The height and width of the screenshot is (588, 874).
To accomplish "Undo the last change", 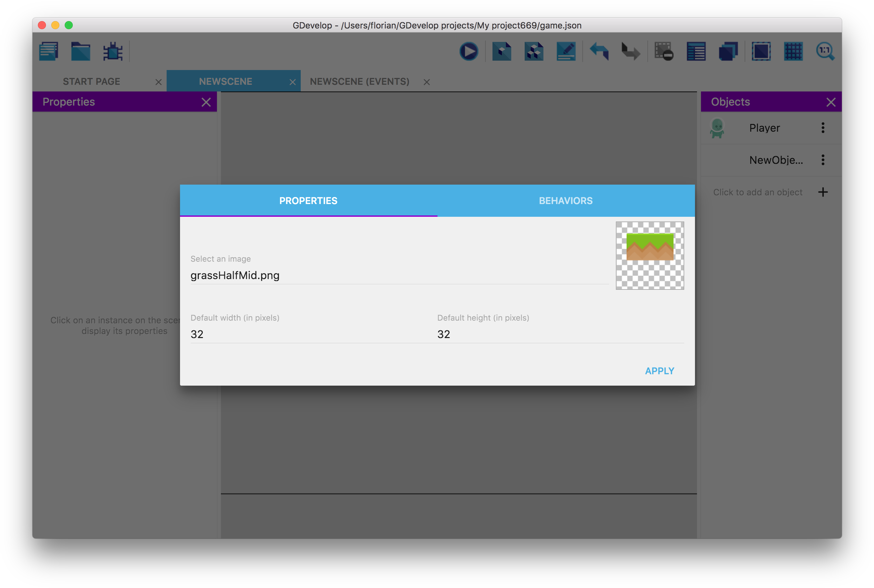I will [599, 51].
